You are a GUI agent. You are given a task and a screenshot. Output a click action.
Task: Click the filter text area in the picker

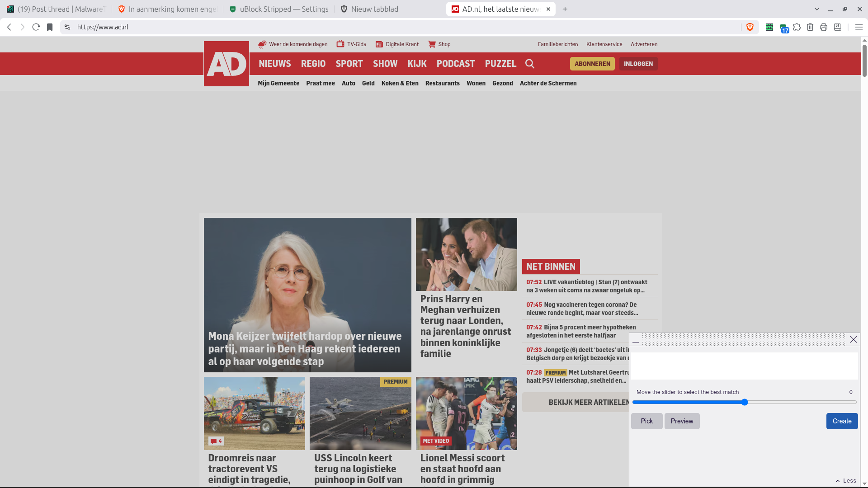[x=744, y=366]
